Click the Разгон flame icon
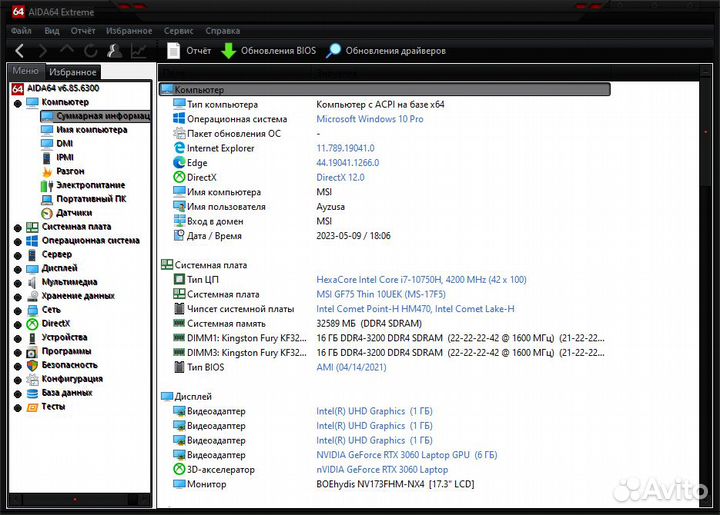The height and width of the screenshot is (515, 720). (47, 172)
